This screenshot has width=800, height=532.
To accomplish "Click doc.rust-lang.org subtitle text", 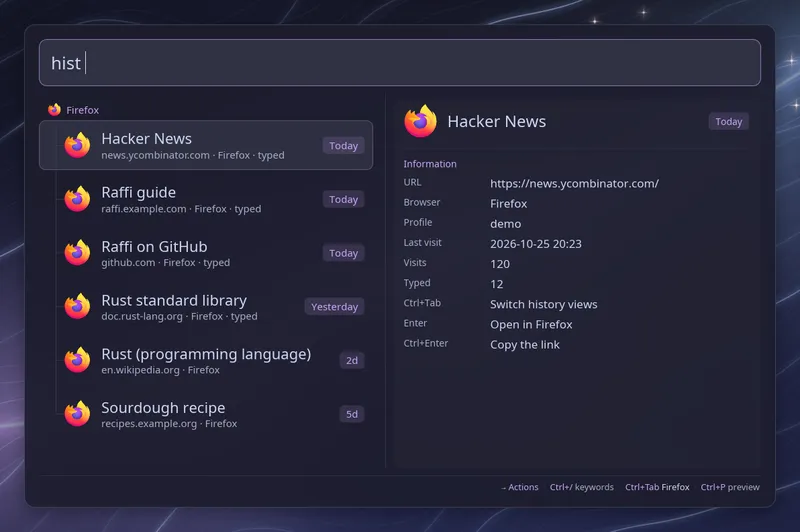I will tap(141, 316).
